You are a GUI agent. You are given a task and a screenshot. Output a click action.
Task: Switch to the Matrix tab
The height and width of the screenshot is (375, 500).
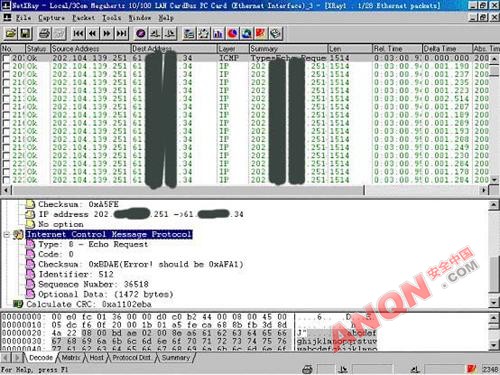pyautogui.click(x=71, y=358)
